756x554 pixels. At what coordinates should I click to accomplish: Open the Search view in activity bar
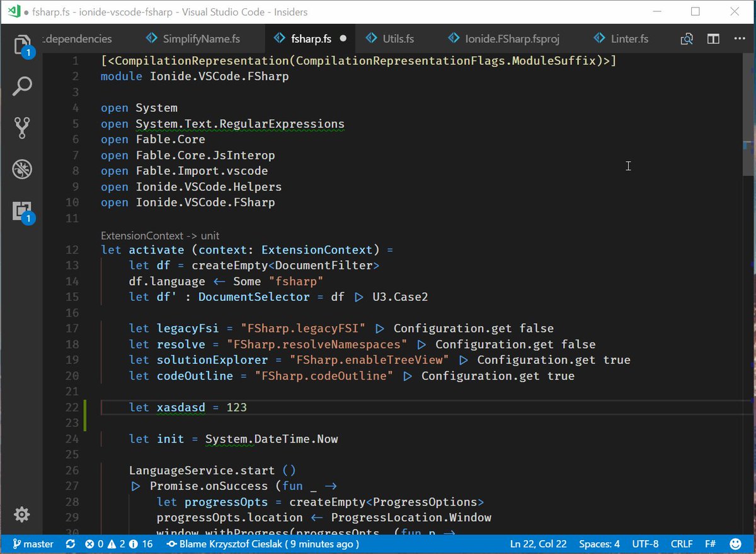[x=22, y=86]
